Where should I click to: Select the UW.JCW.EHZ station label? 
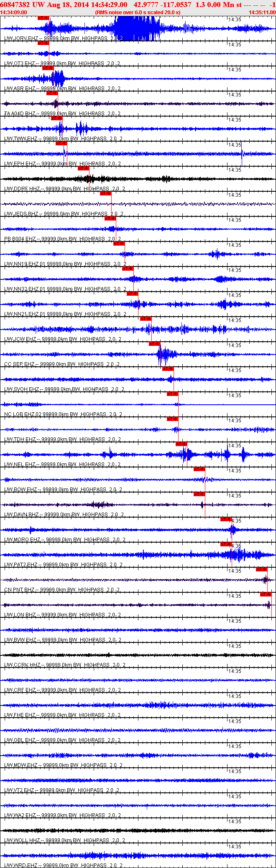pos(63,339)
